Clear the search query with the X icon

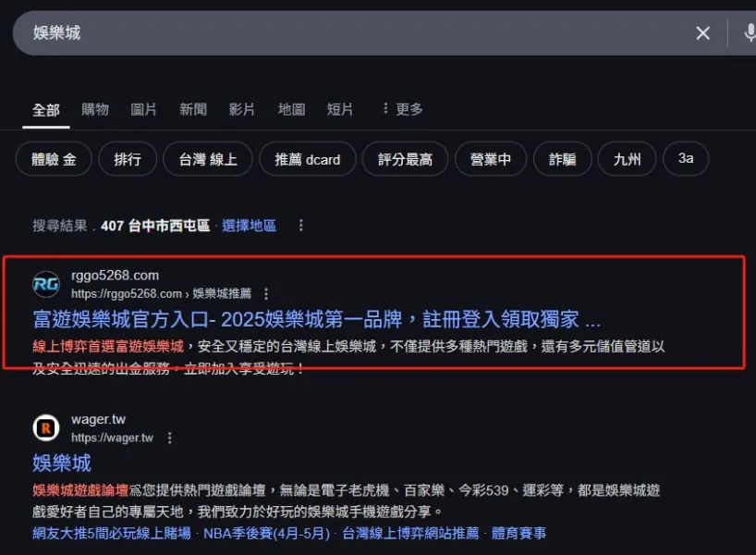click(702, 32)
